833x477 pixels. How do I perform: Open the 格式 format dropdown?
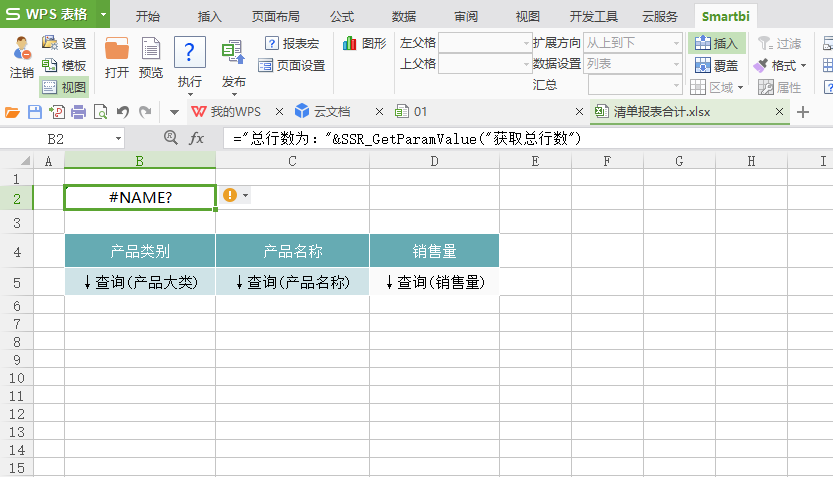(x=780, y=65)
